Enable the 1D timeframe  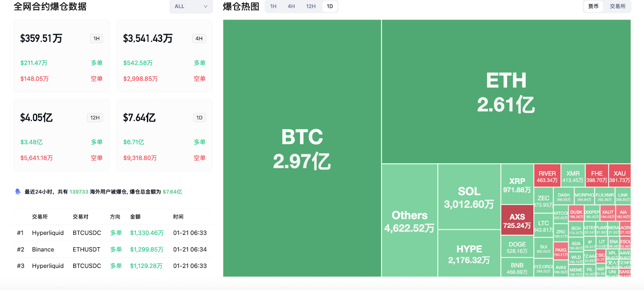(x=330, y=6)
